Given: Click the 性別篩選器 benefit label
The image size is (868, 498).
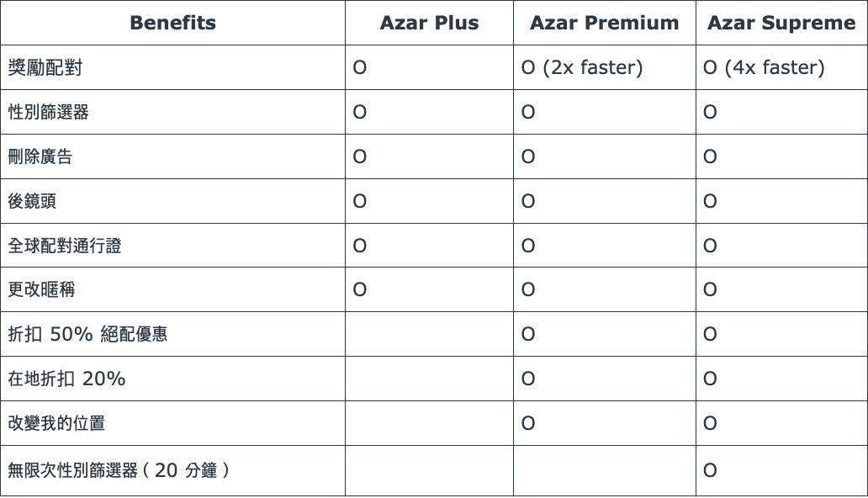Looking at the screenshot, I should 48,113.
